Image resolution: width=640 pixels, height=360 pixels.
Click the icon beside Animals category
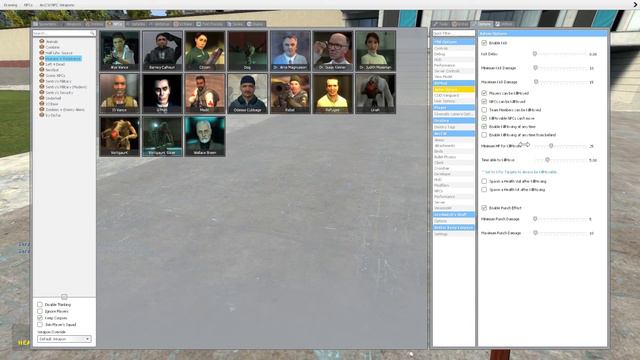42,41
